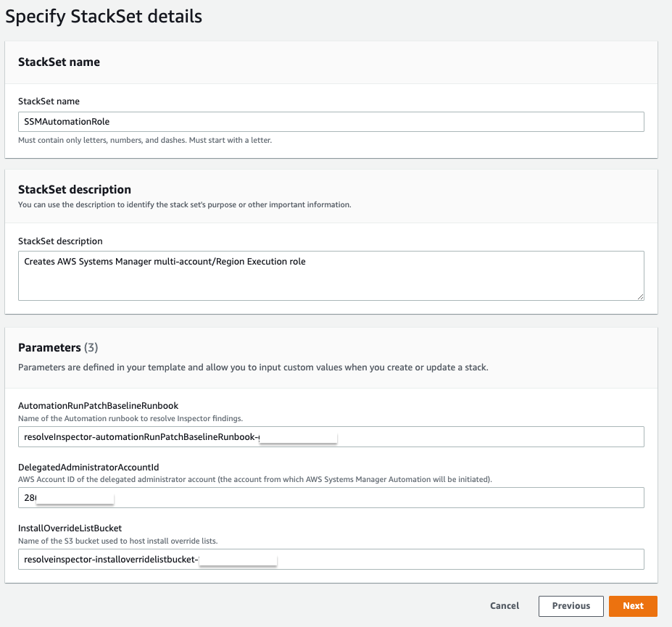Viewport: 672px width, 627px height.
Task: Click the StackSet description textarea
Action: pos(331,275)
